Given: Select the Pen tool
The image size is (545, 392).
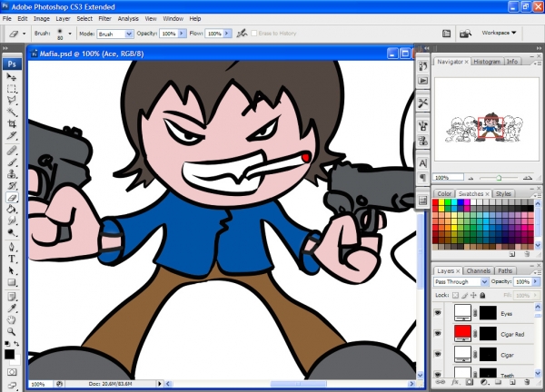Looking at the screenshot, I should click(x=12, y=247).
